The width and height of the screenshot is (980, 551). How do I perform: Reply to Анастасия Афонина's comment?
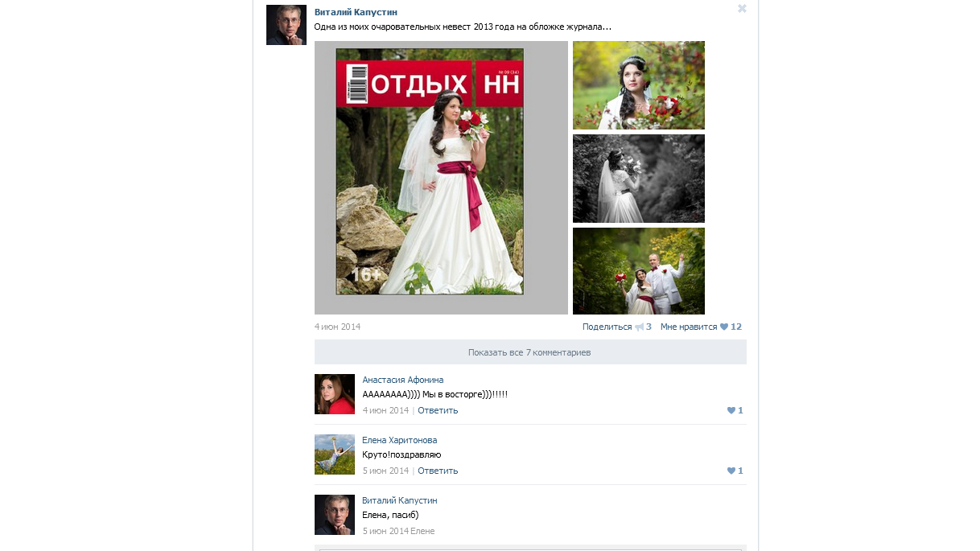(438, 410)
